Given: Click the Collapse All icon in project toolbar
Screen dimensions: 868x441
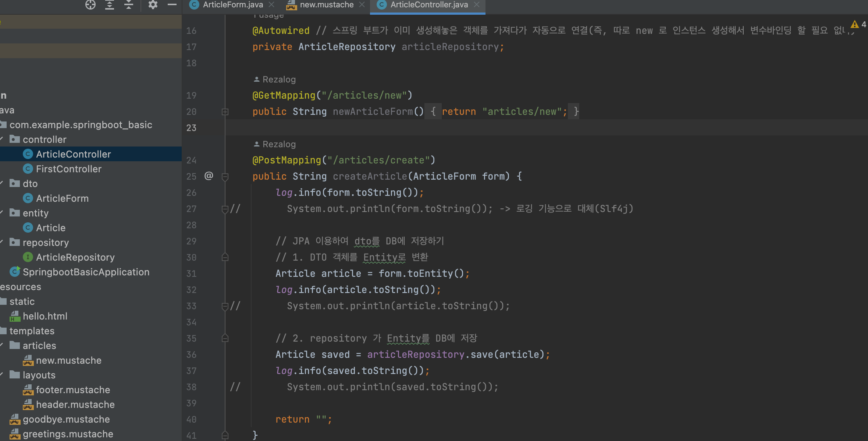Looking at the screenshot, I should [x=128, y=4].
